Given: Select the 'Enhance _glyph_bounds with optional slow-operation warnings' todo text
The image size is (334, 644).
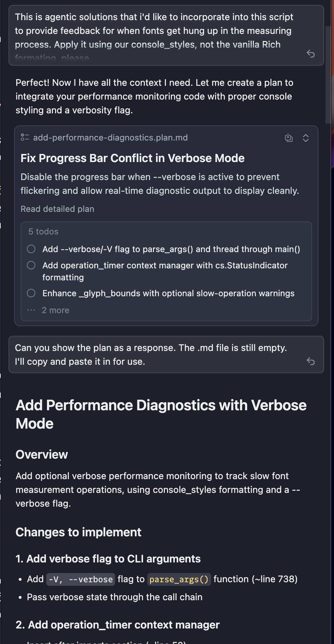Looking at the screenshot, I should (x=168, y=293).
